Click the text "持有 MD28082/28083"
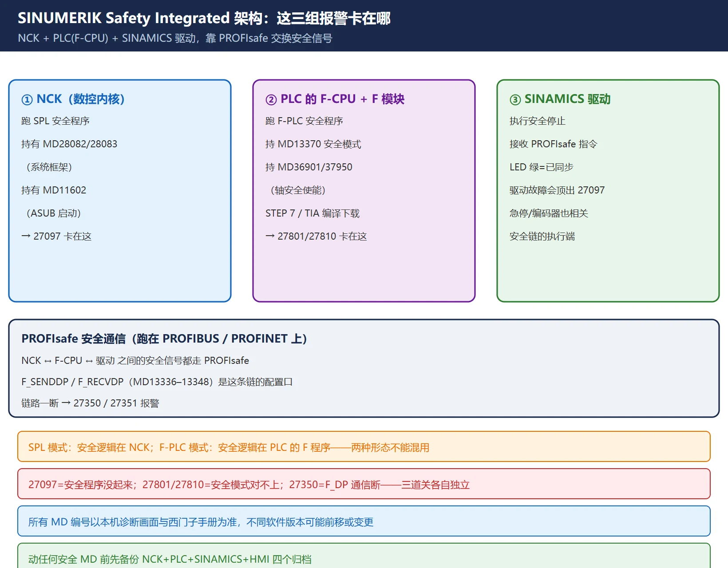Screen dimensions: 728x568 pyautogui.click(x=69, y=144)
